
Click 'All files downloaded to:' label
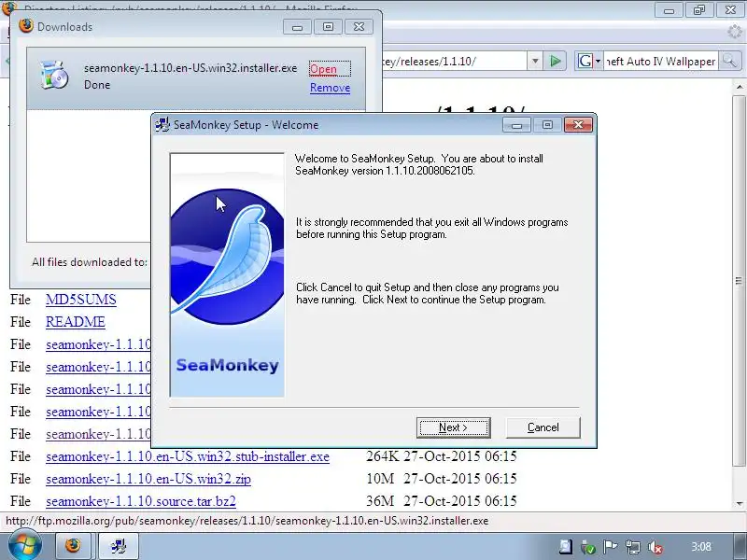tap(90, 262)
